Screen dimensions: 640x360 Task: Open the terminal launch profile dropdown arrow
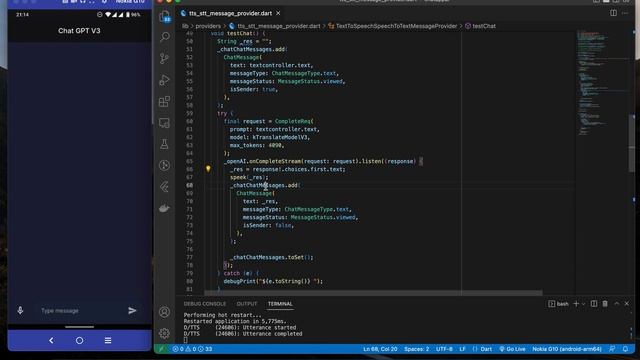point(583,304)
